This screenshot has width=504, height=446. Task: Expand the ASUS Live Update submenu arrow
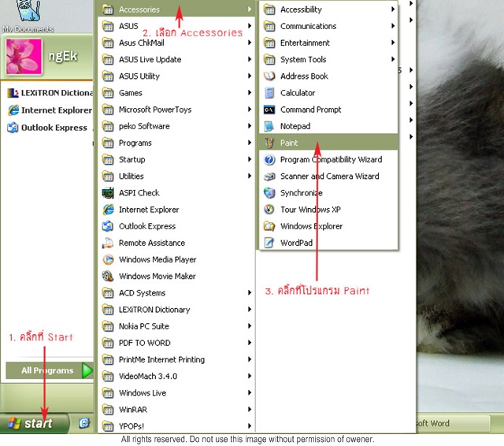pos(250,59)
